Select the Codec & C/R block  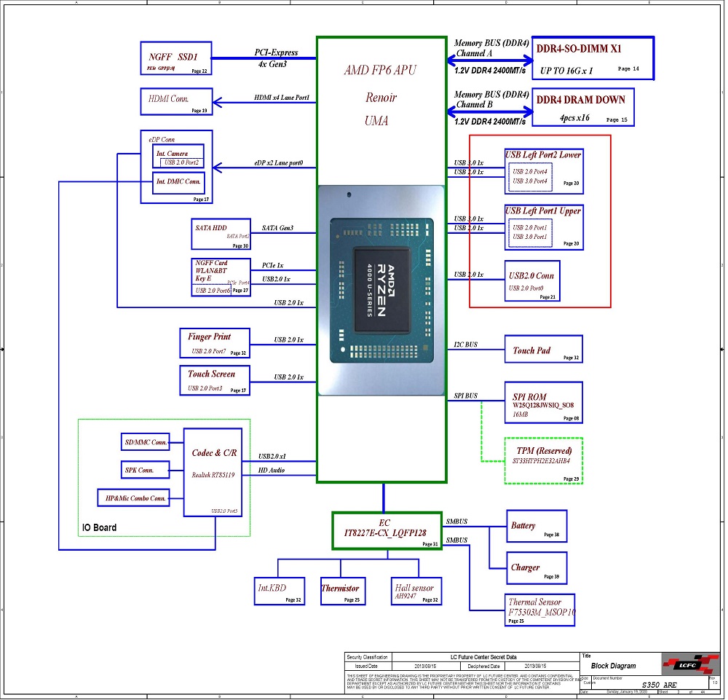coord(213,473)
